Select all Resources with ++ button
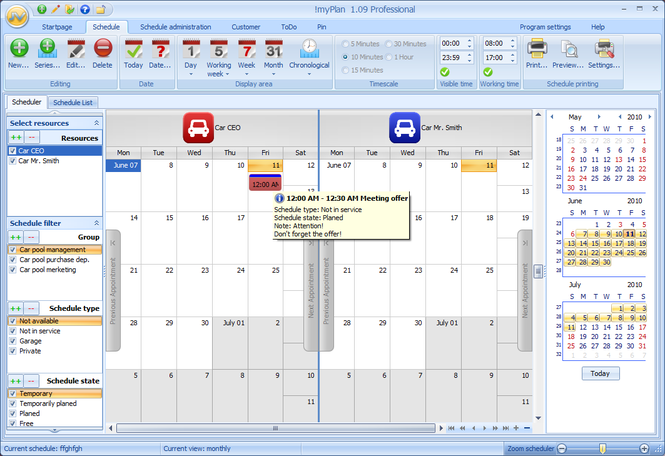The width and height of the screenshot is (665, 456). click(x=16, y=137)
